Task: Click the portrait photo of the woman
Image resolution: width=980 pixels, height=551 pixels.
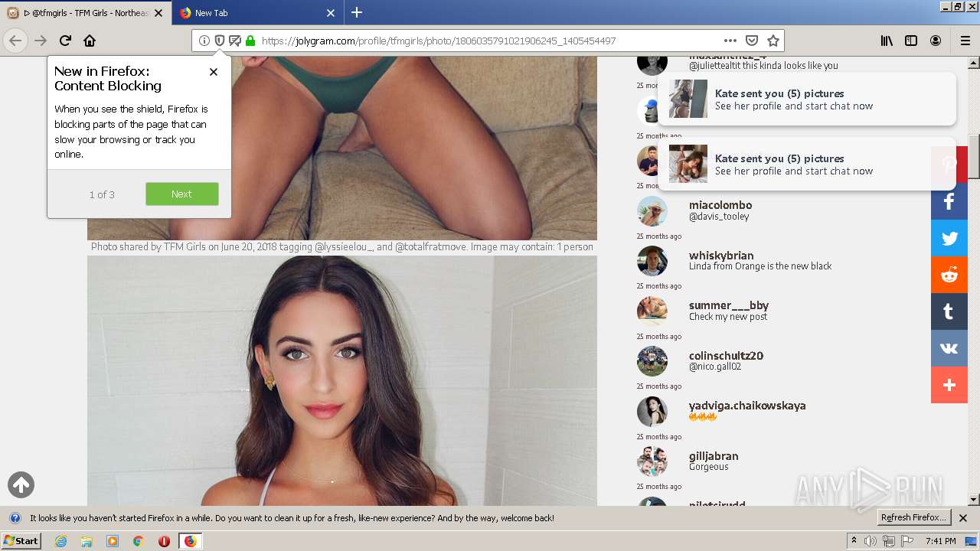Action: [x=342, y=380]
